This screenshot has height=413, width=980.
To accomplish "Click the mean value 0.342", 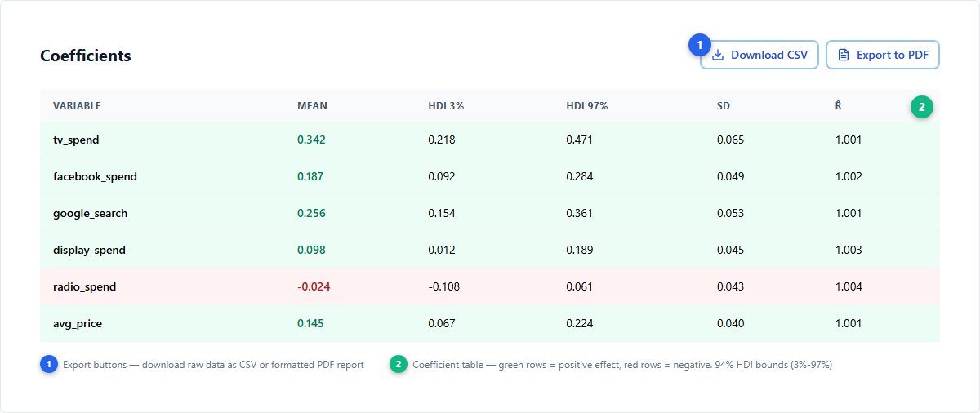I will 311,140.
